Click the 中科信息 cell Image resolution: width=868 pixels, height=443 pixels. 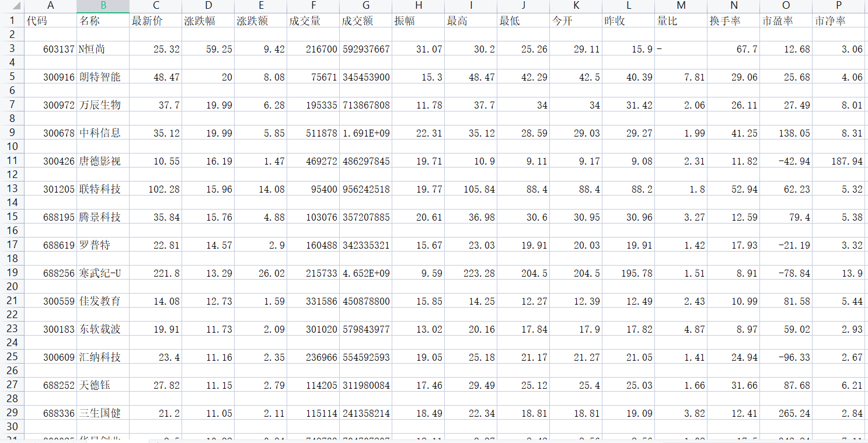pos(103,132)
